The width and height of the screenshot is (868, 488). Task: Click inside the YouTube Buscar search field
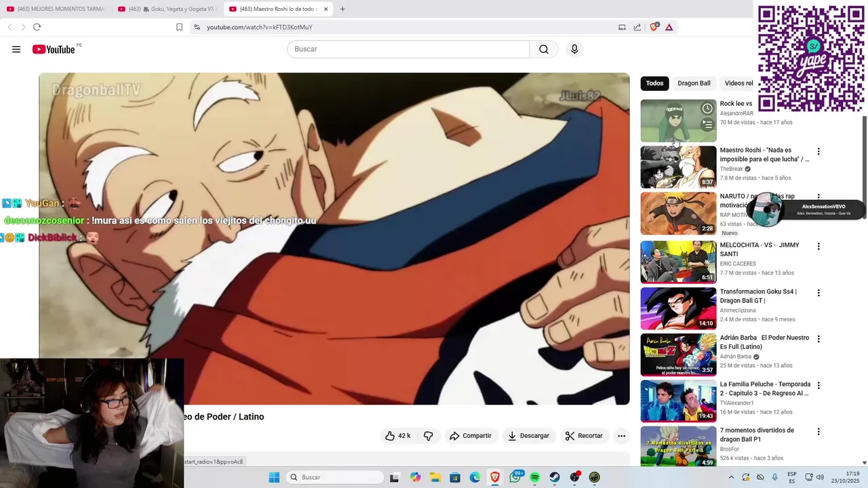click(x=408, y=49)
